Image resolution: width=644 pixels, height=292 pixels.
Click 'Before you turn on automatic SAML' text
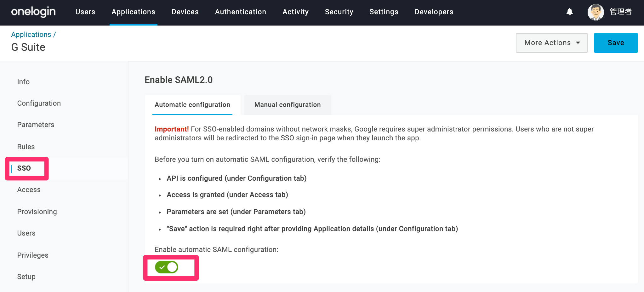click(x=267, y=160)
